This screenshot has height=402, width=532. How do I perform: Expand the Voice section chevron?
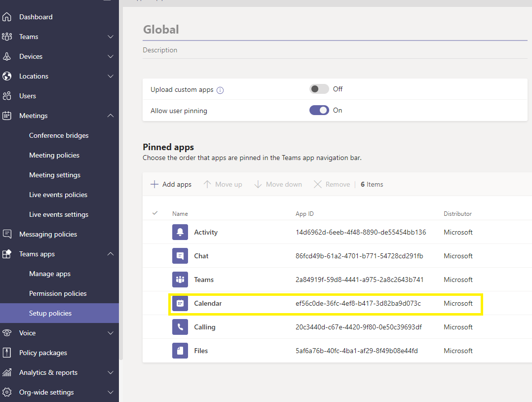click(111, 333)
